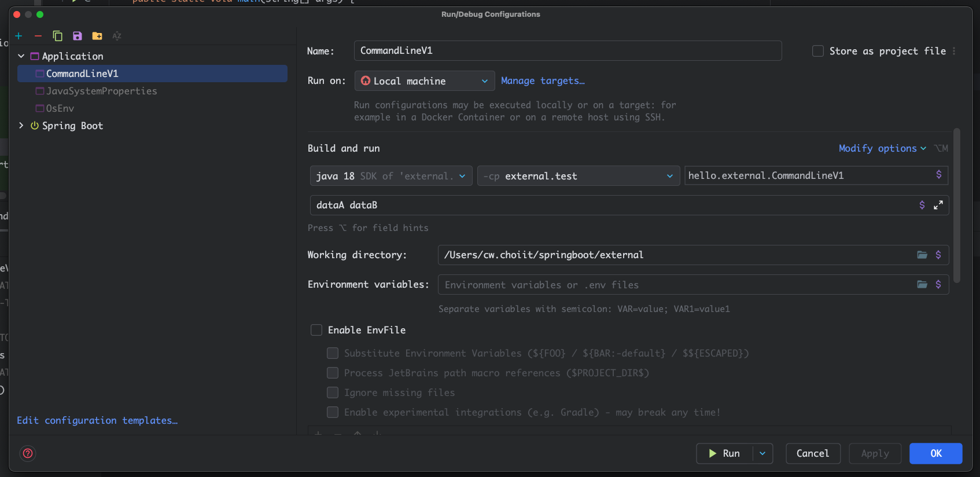Image resolution: width=980 pixels, height=477 pixels.
Task: Open the options menu next to Store as project file
Action: click(x=954, y=51)
